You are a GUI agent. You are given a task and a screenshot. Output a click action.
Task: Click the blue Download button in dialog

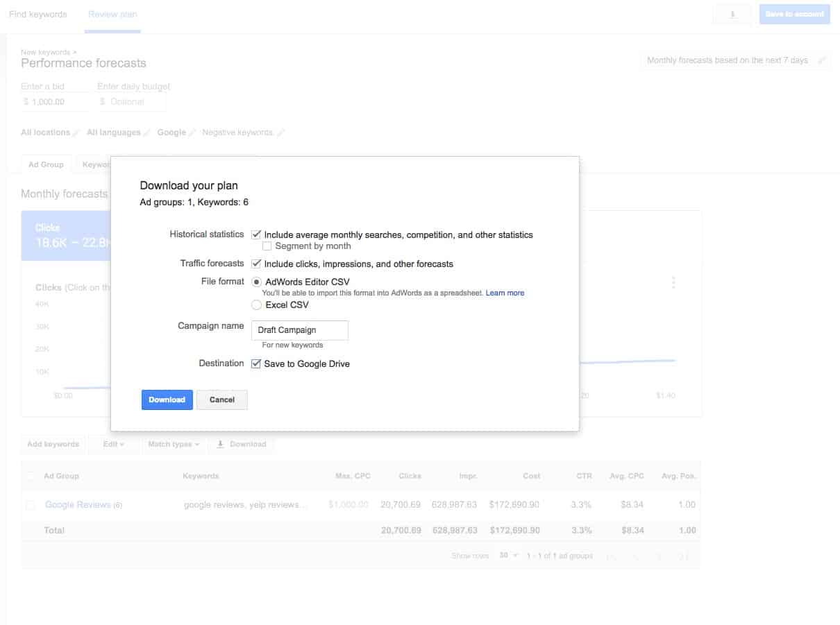coord(167,400)
